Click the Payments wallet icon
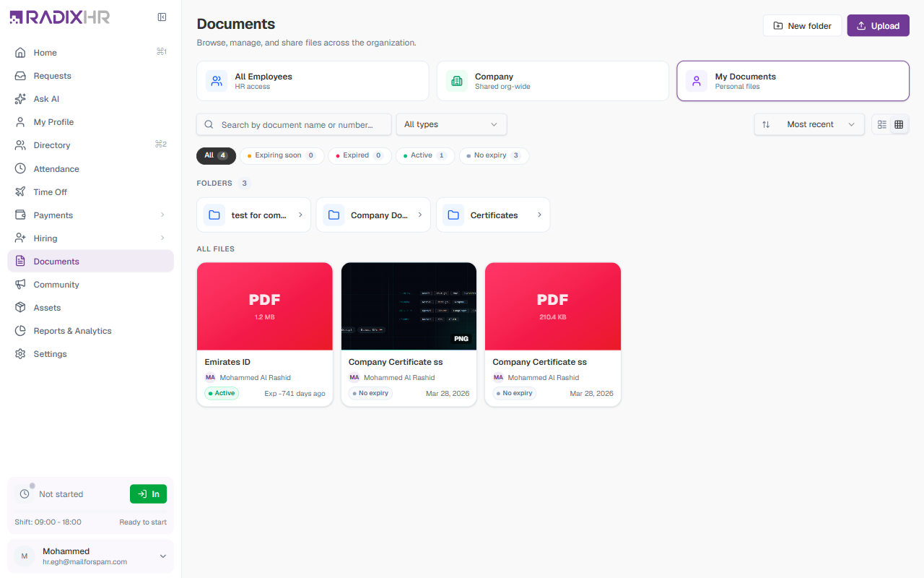The width and height of the screenshot is (924, 578). click(x=20, y=215)
